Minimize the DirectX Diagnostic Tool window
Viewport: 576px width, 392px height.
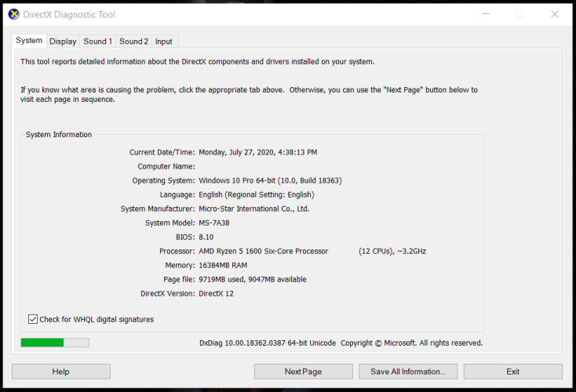[486, 14]
